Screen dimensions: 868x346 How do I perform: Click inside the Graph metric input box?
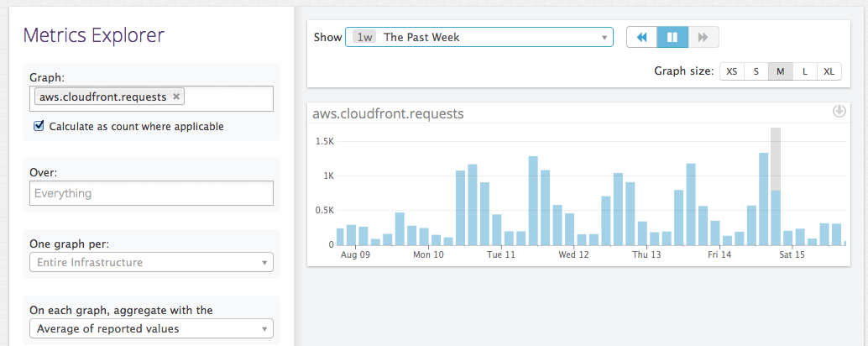[x=227, y=98]
